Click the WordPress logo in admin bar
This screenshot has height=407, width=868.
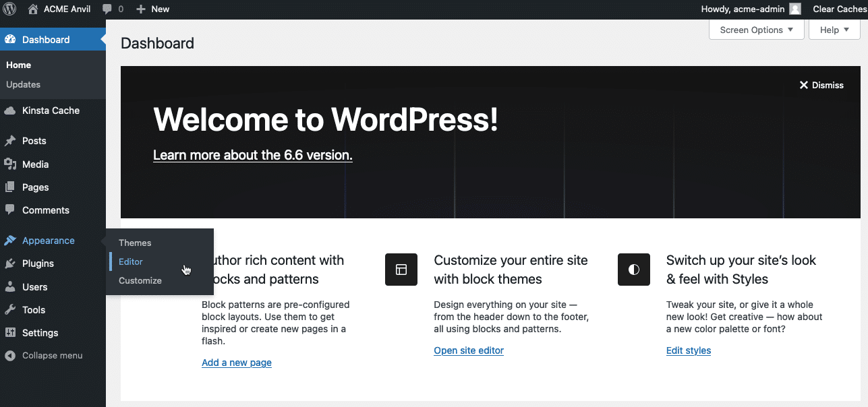(9, 9)
